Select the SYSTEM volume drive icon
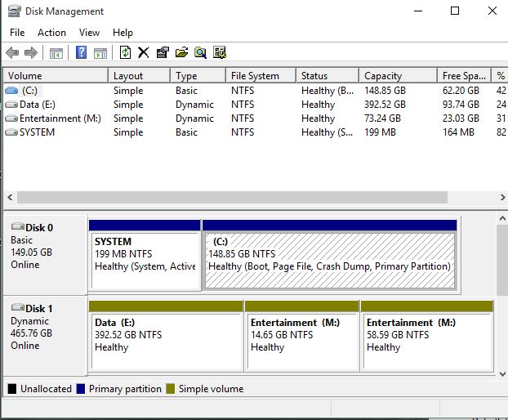The width and height of the screenshot is (508, 420). point(11,132)
